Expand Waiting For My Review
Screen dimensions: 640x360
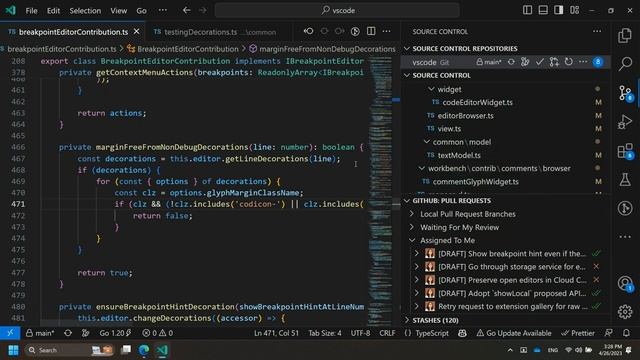click(460, 227)
